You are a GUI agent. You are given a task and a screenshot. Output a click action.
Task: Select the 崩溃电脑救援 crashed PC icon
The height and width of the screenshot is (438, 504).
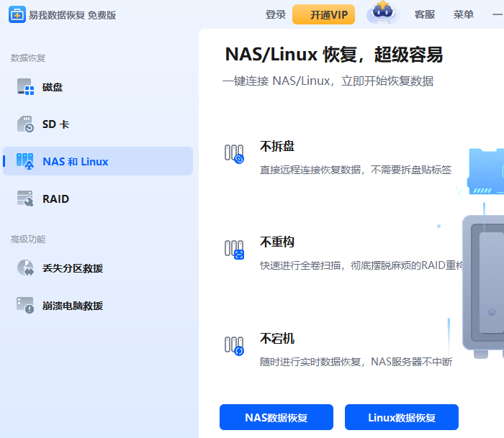pos(25,305)
